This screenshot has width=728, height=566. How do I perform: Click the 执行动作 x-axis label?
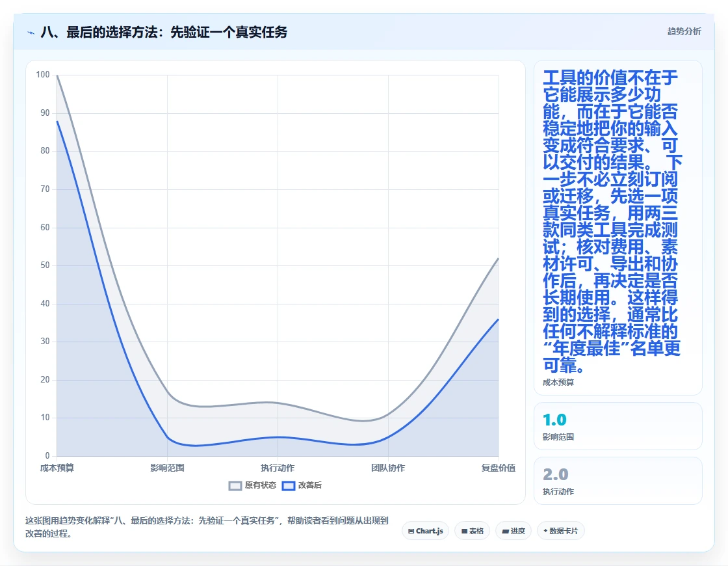[278, 468]
